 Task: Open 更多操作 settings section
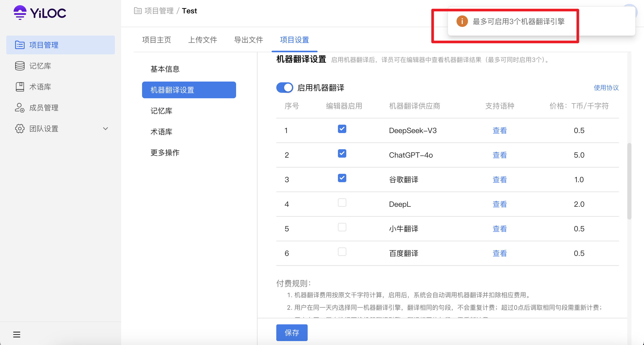tap(189, 153)
